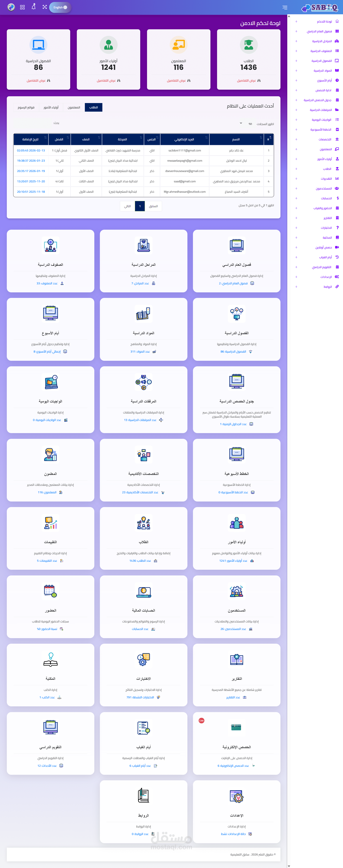Click the sidebar scrollbar down arrow

tap(289, 866)
